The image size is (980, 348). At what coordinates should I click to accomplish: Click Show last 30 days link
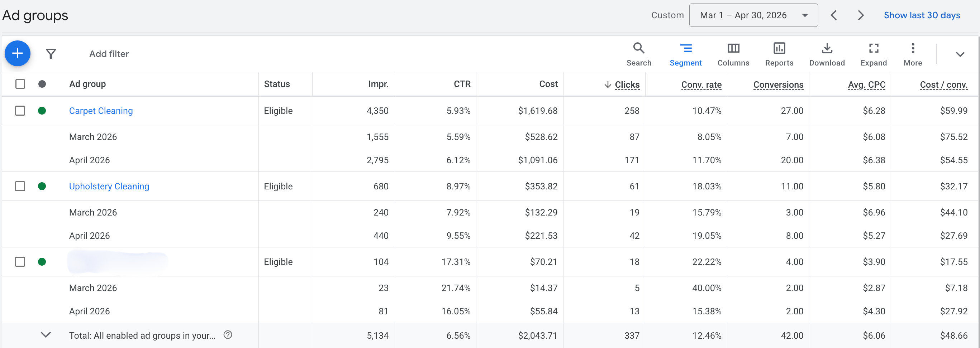point(922,15)
